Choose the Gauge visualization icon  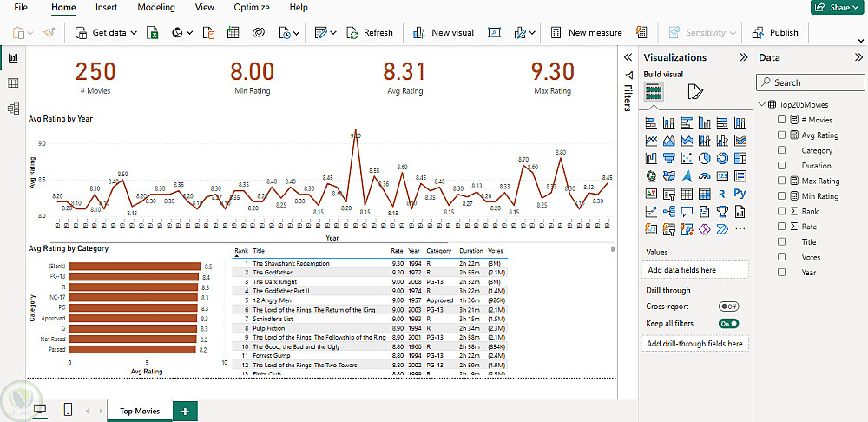point(704,176)
